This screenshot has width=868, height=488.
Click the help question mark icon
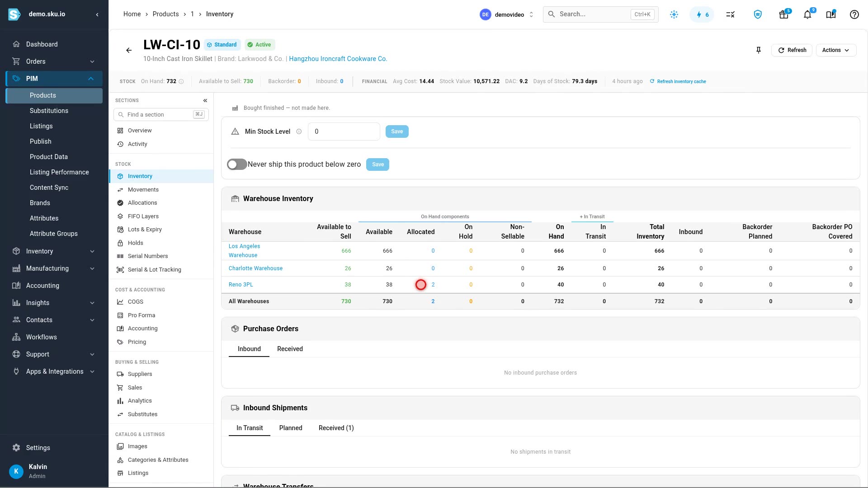pyautogui.click(x=854, y=14)
